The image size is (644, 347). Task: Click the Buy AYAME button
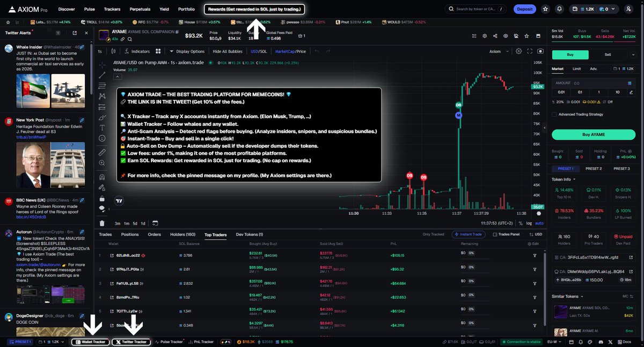click(593, 134)
